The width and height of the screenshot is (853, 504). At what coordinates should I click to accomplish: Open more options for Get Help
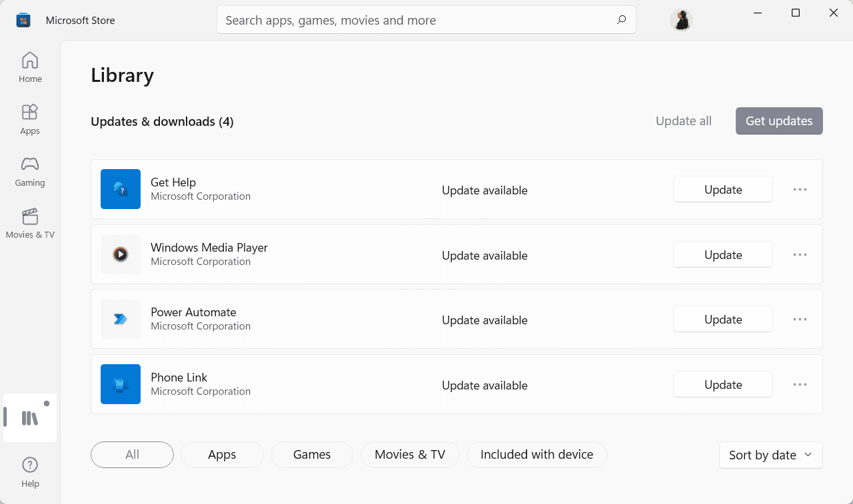tap(800, 190)
